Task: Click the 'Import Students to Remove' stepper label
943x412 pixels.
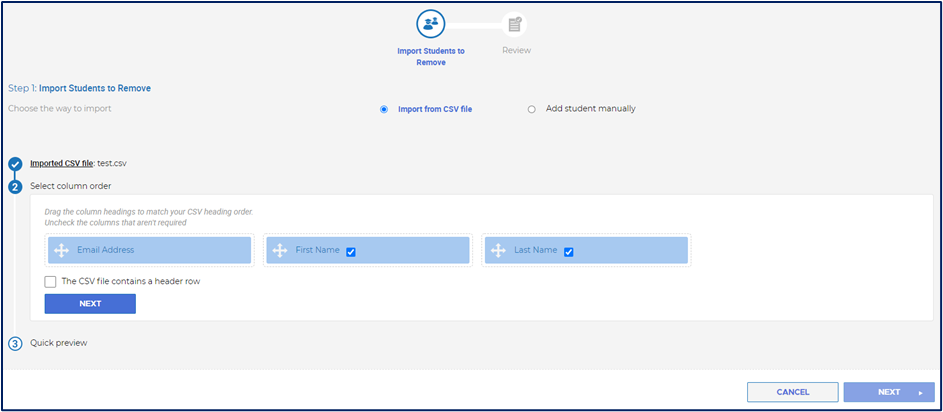Action: tap(431, 57)
